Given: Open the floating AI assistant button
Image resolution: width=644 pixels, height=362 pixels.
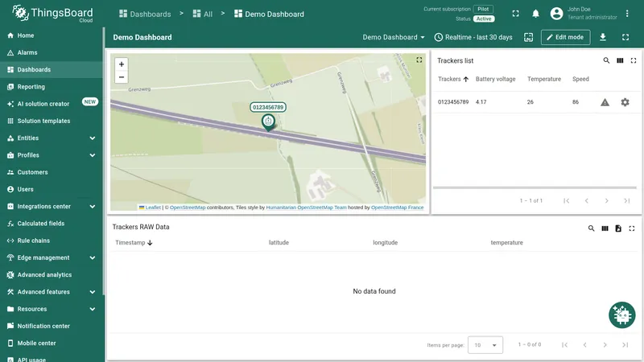Looking at the screenshot, I should [x=621, y=315].
